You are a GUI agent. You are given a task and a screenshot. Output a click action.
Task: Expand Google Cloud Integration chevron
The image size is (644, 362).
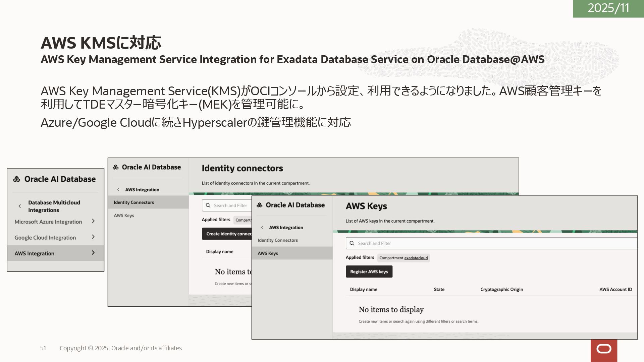(93, 237)
